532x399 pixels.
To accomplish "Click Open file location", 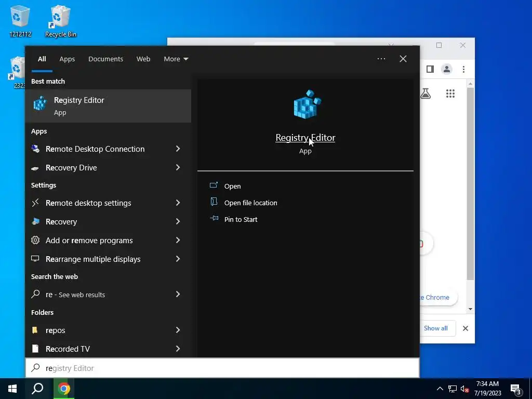I will point(251,203).
